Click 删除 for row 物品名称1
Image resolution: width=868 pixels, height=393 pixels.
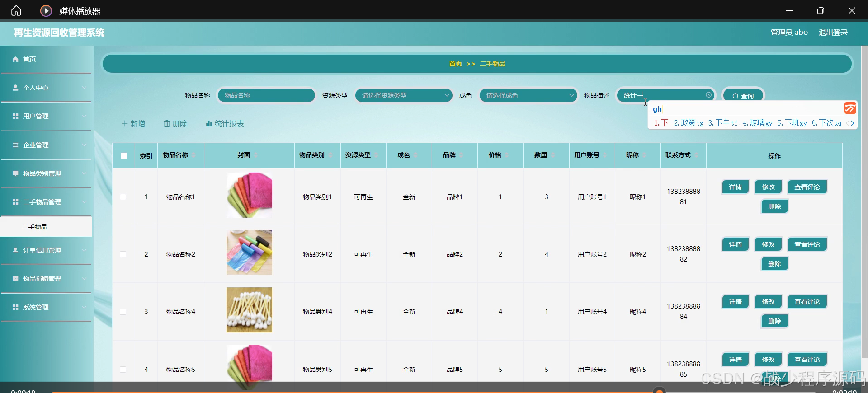(x=774, y=206)
